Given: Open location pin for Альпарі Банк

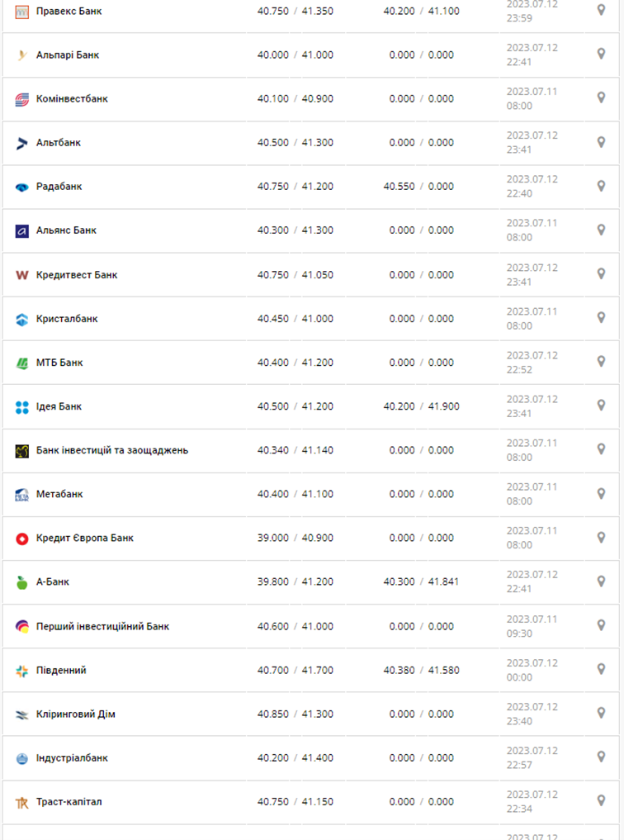Looking at the screenshot, I should (601, 54).
